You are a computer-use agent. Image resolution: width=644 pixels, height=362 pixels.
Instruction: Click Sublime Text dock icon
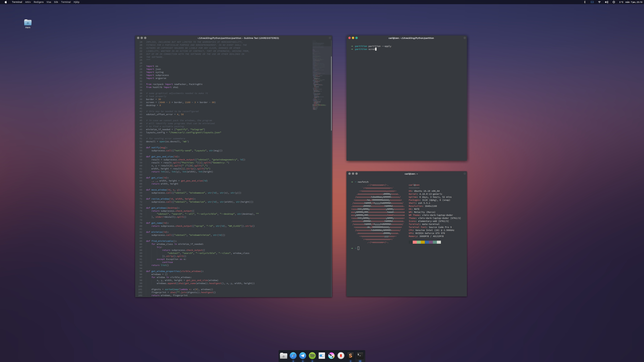(x=350, y=355)
